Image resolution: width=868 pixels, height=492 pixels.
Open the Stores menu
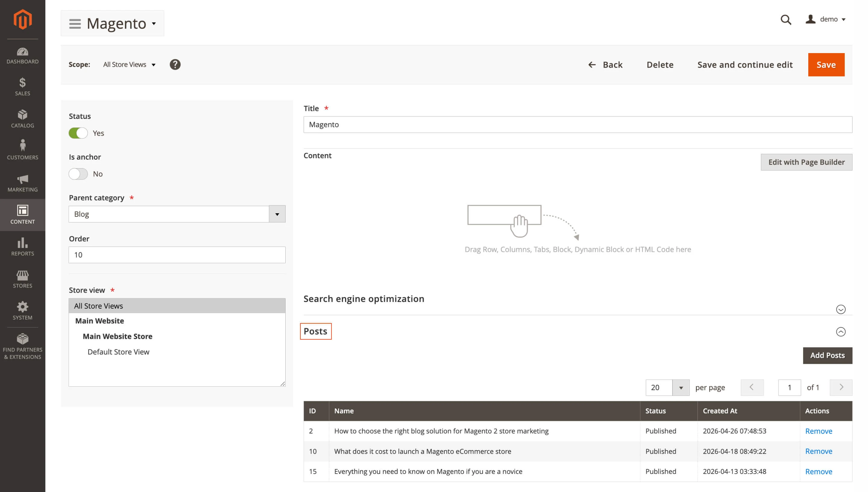click(23, 279)
